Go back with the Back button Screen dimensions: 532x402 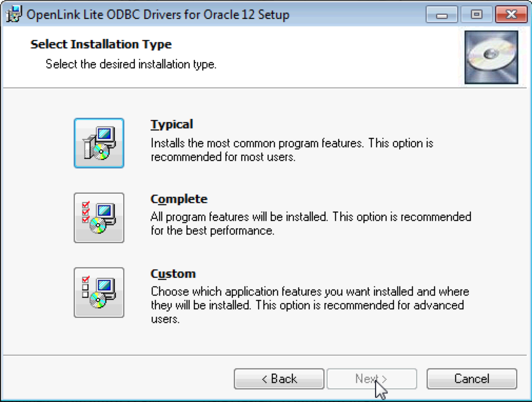(279, 379)
